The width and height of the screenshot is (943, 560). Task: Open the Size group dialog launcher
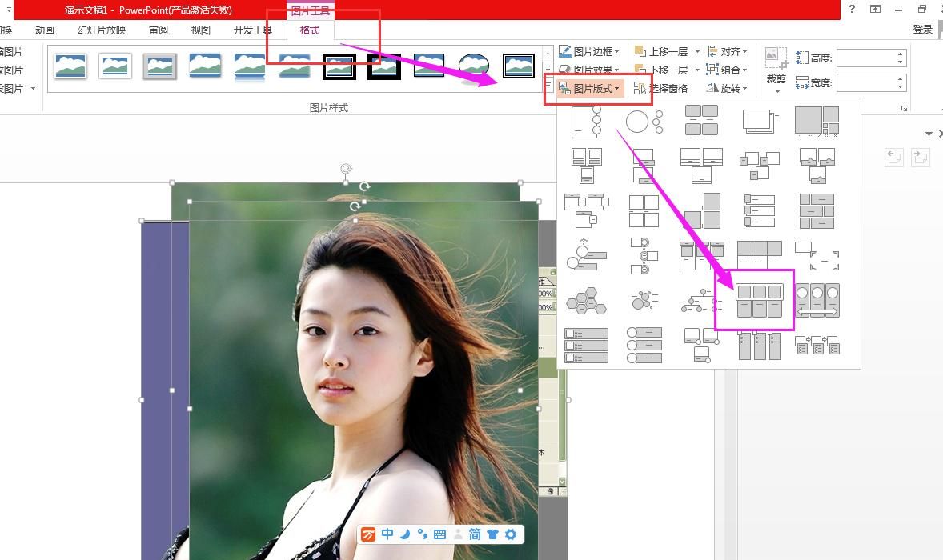point(903,108)
